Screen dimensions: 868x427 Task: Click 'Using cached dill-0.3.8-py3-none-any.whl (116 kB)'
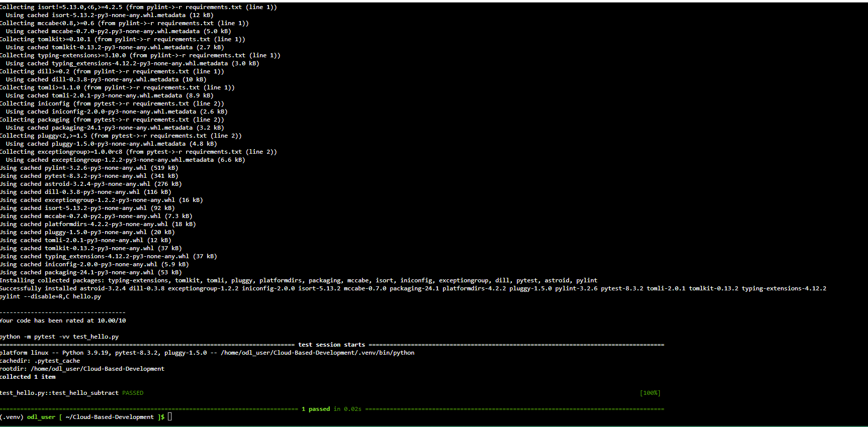point(85,192)
